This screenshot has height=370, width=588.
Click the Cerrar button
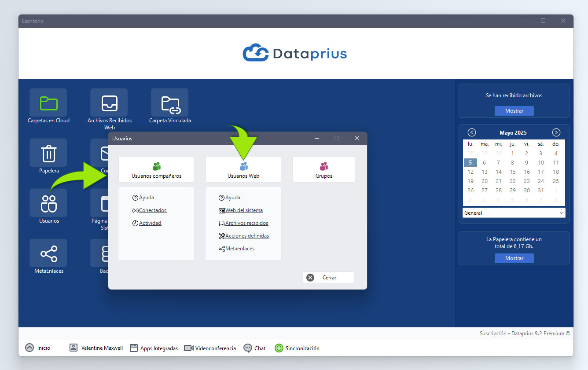tap(328, 278)
